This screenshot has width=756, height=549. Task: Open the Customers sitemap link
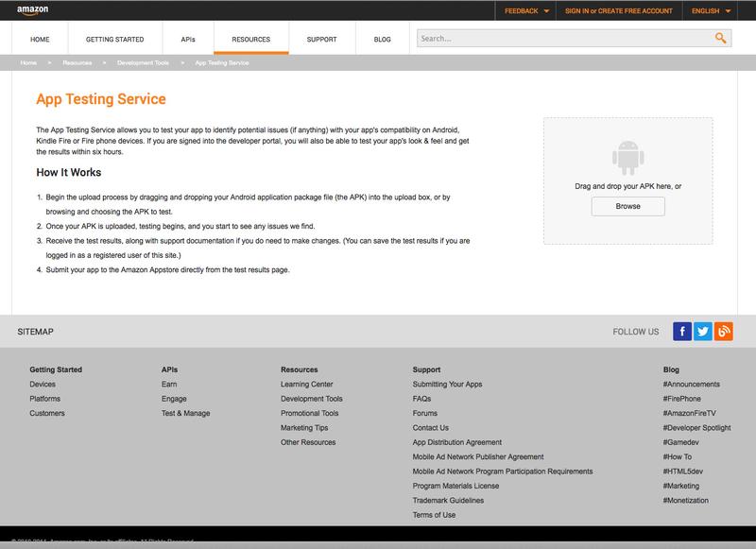(46, 413)
